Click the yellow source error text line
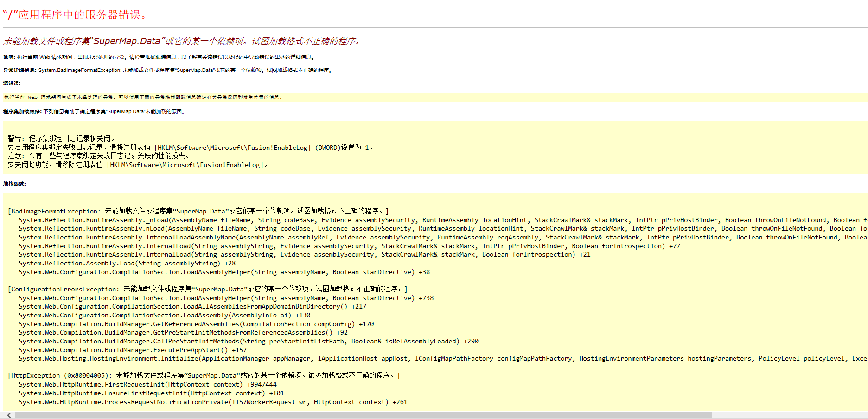 (x=143, y=97)
